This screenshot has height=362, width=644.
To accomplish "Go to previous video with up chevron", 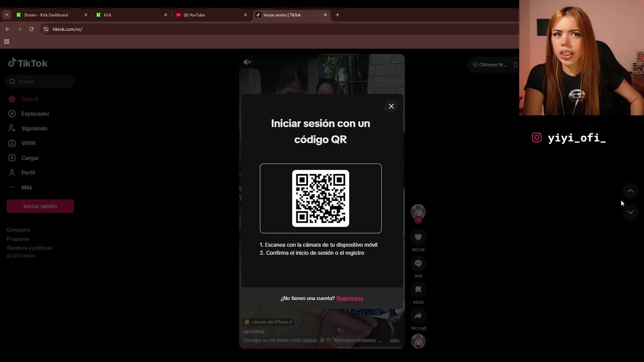I will coord(630,191).
